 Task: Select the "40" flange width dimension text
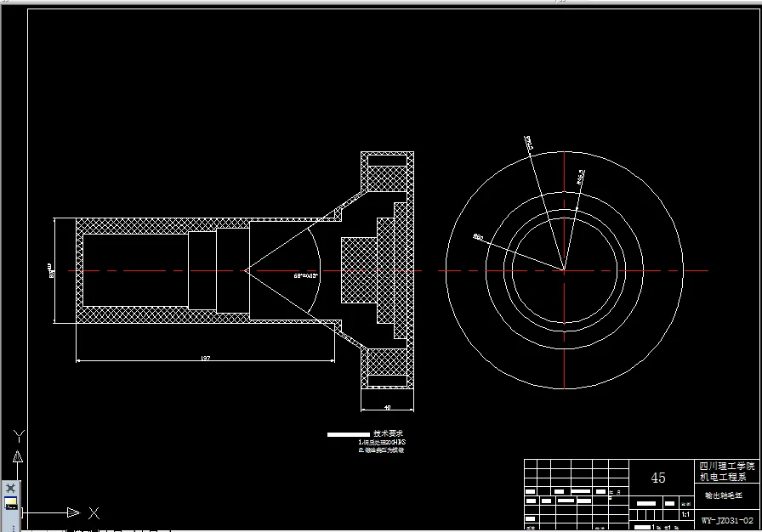[387, 407]
